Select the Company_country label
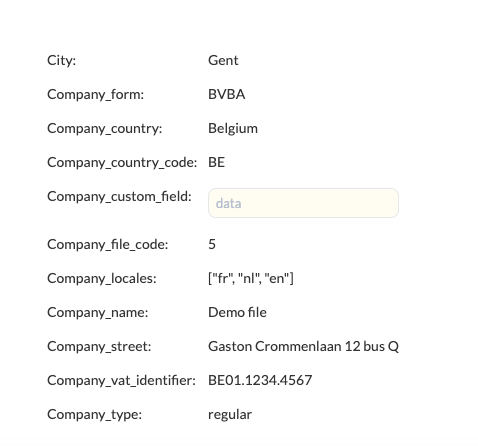The height and width of the screenshot is (446, 478). [x=105, y=129]
